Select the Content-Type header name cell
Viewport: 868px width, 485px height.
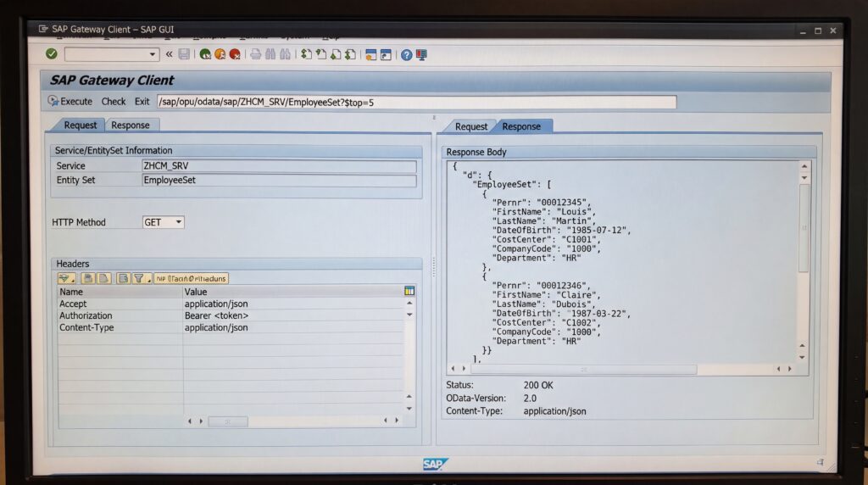[86, 328]
